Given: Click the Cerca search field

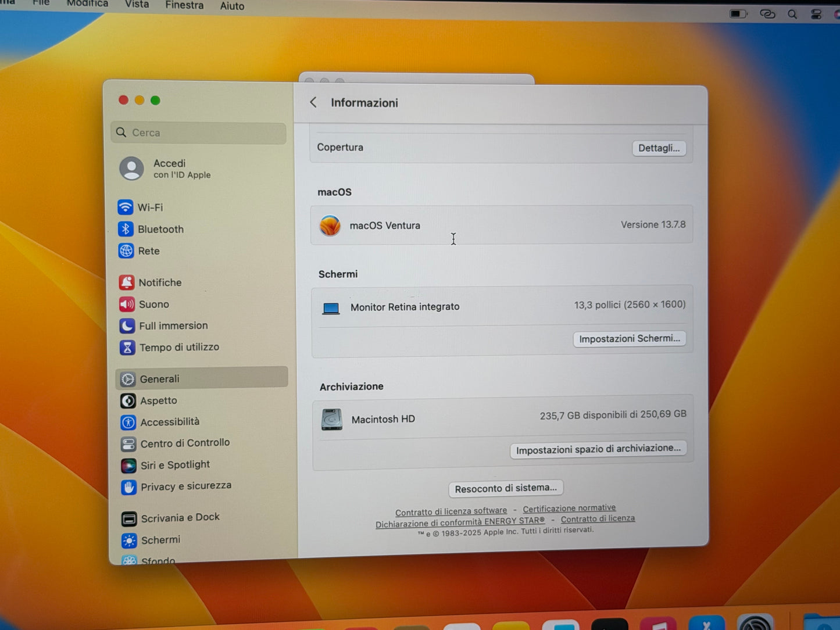Looking at the screenshot, I should pyautogui.click(x=198, y=133).
